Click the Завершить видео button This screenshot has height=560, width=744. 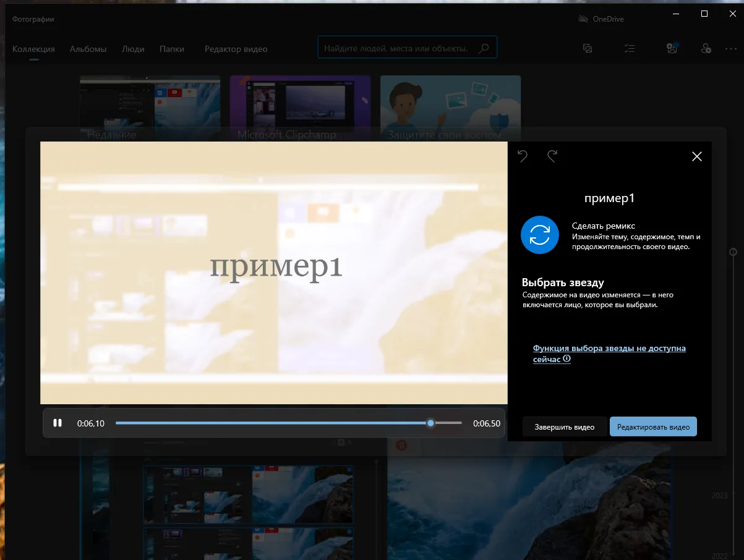click(564, 426)
